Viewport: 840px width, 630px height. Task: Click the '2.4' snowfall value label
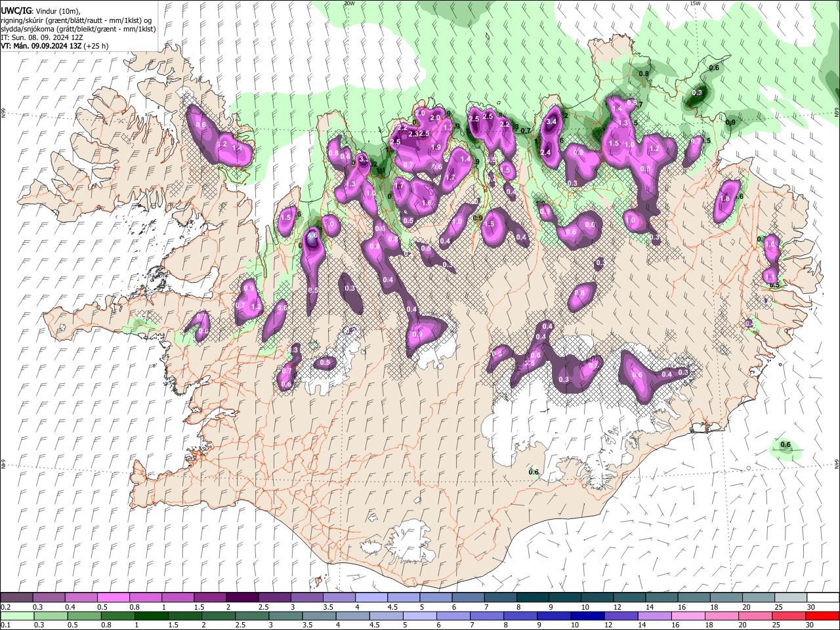click(545, 152)
